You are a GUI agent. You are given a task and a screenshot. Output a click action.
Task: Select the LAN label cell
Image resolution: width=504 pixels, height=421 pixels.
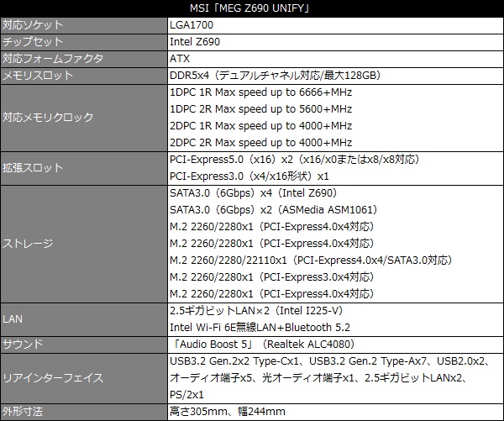[83, 319]
